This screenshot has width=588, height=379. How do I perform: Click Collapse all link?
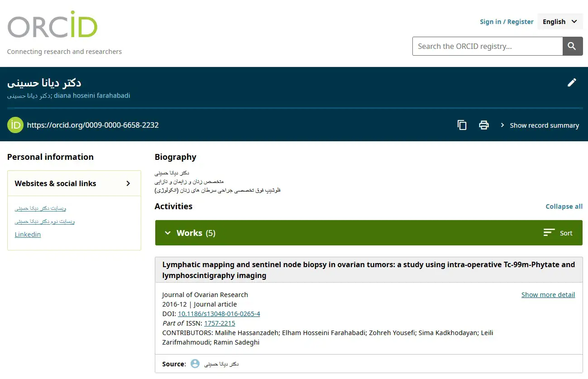tap(564, 206)
